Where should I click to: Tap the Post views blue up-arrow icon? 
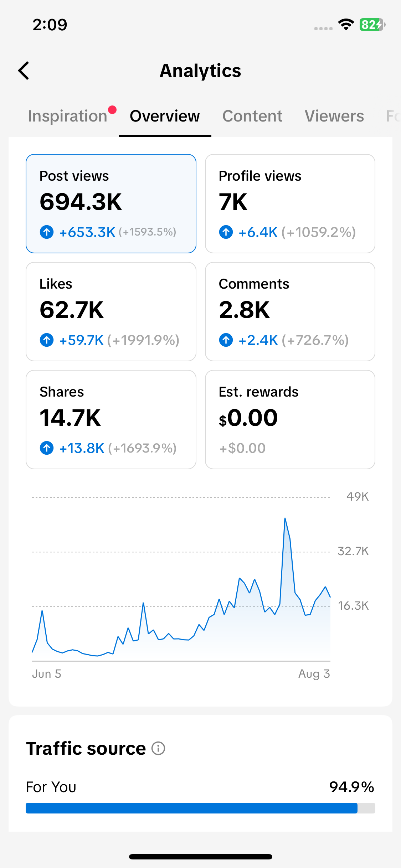click(x=47, y=232)
